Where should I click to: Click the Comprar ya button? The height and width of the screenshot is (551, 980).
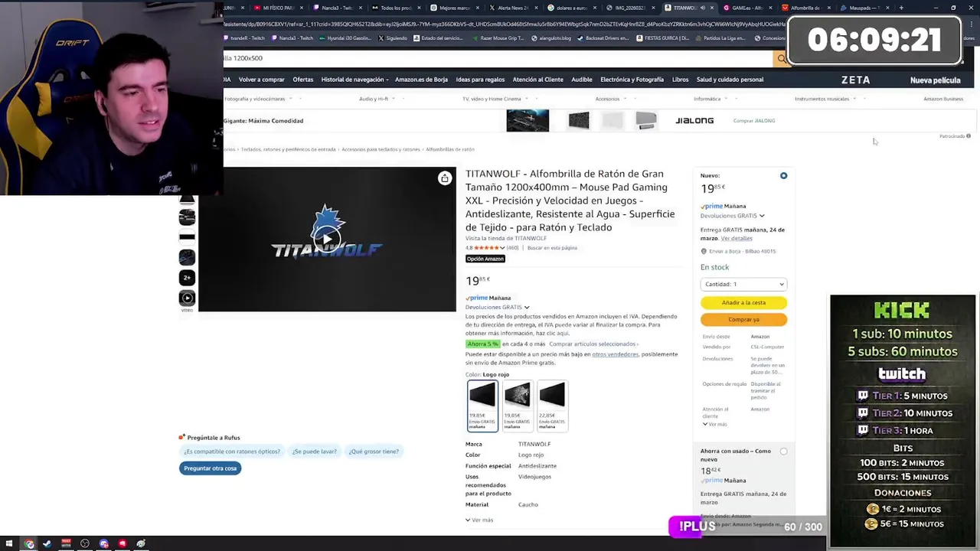pyautogui.click(x=743, y=319)
